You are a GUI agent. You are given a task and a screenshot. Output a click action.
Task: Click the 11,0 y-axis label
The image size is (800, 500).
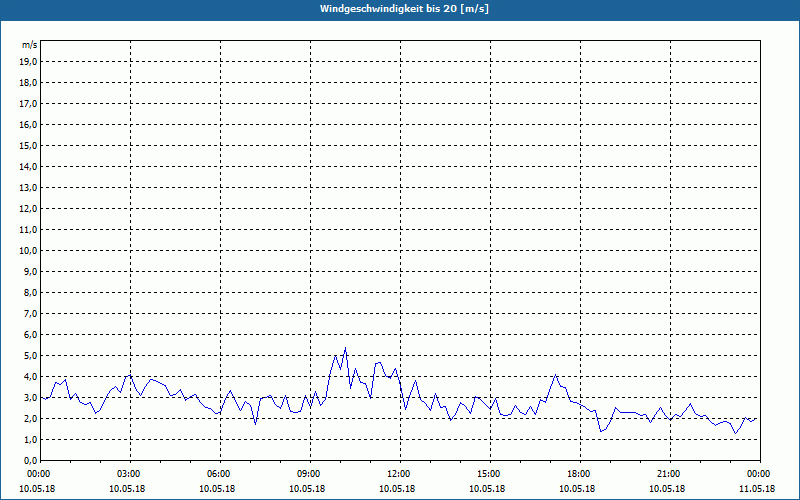pos(28,230)
